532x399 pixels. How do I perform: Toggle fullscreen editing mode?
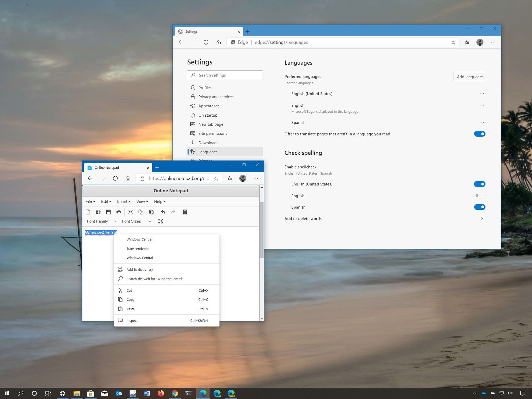point(161,221)
